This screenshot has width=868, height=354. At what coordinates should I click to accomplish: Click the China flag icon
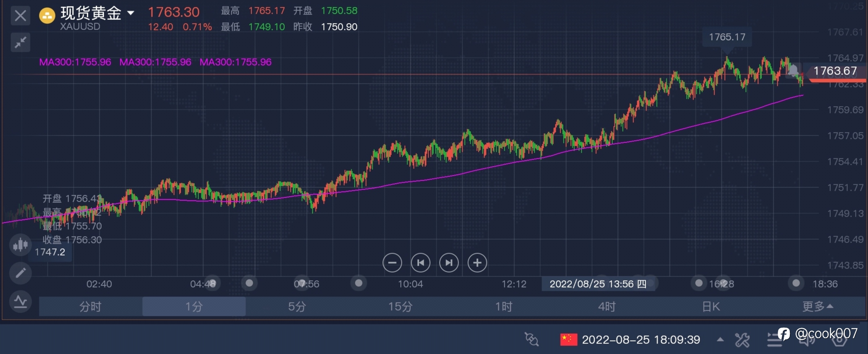tap(568, 339)
